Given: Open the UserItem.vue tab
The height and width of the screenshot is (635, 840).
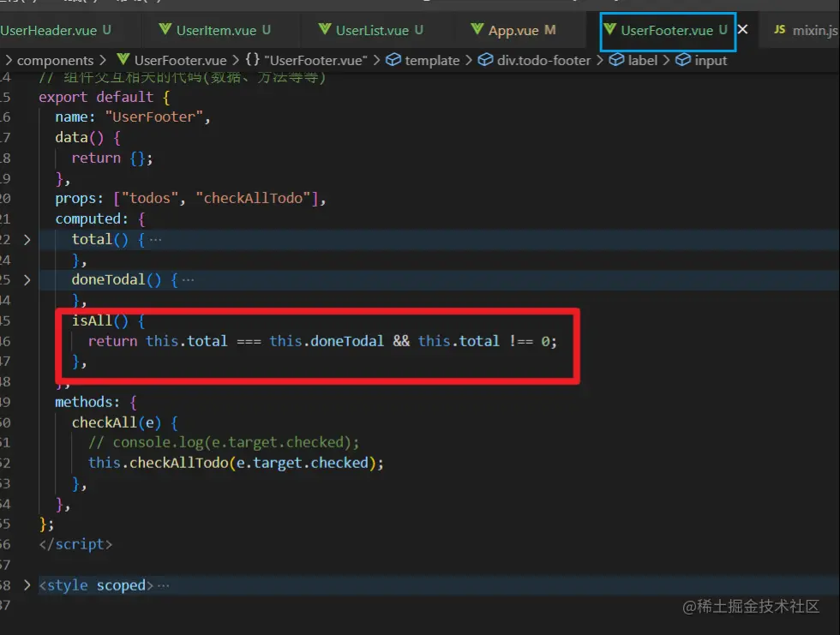Looking at the screenshot, I should 215,31.
